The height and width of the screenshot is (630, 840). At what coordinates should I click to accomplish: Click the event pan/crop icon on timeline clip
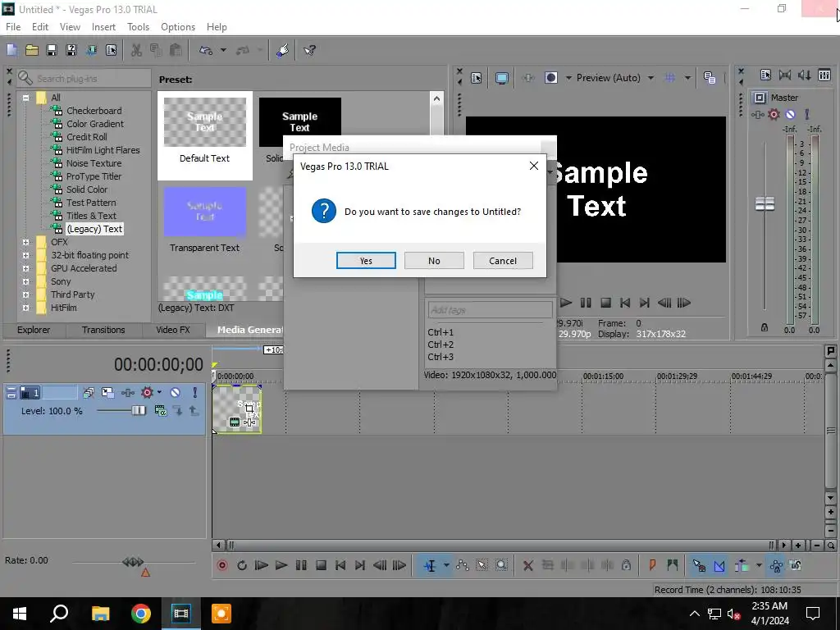click(x=249, y=409)
